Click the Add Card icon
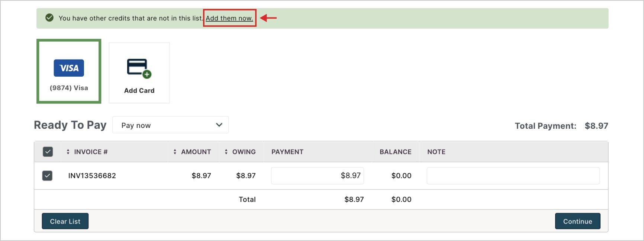This screenshot has height=241, width=644. pos(139,68)
